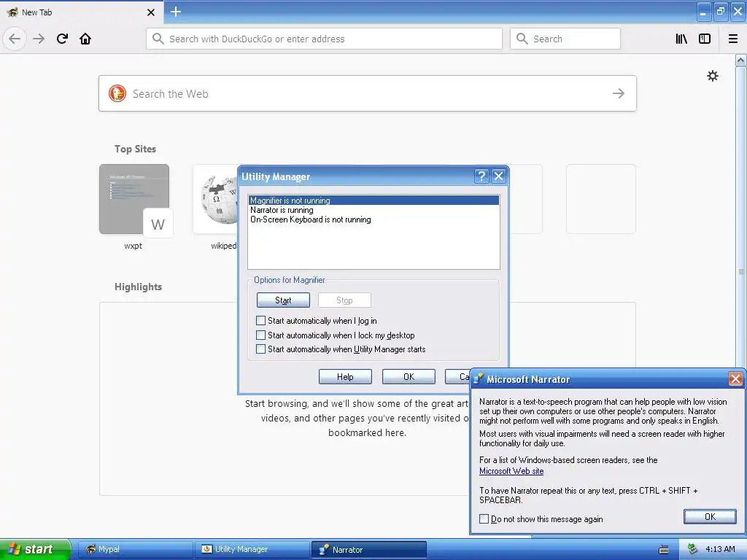Open the browser home page
The width and height of the screenshot is (747, 560).
pos(85,39)
